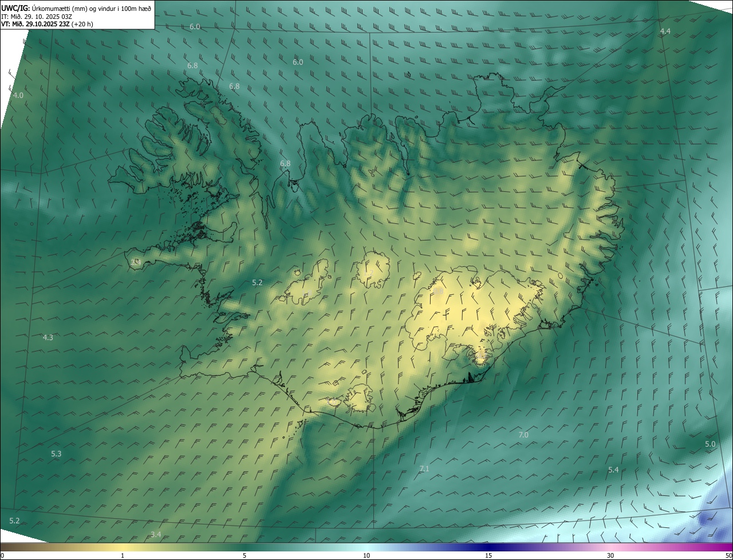This screenshot has height=560, width=733.
Task: Click the '0' tick on the color scale
Action: 2,556
